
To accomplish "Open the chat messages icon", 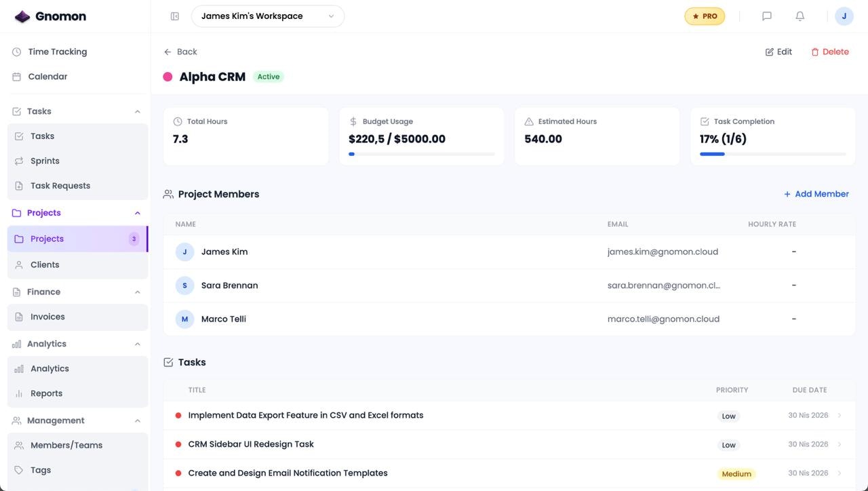I will tap(767, 16).
